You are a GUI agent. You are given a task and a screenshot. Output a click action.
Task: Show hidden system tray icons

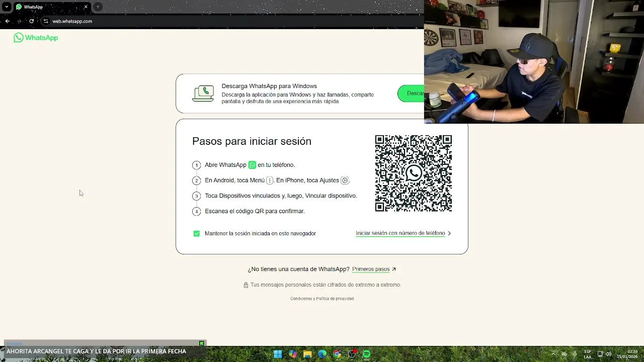553,354
